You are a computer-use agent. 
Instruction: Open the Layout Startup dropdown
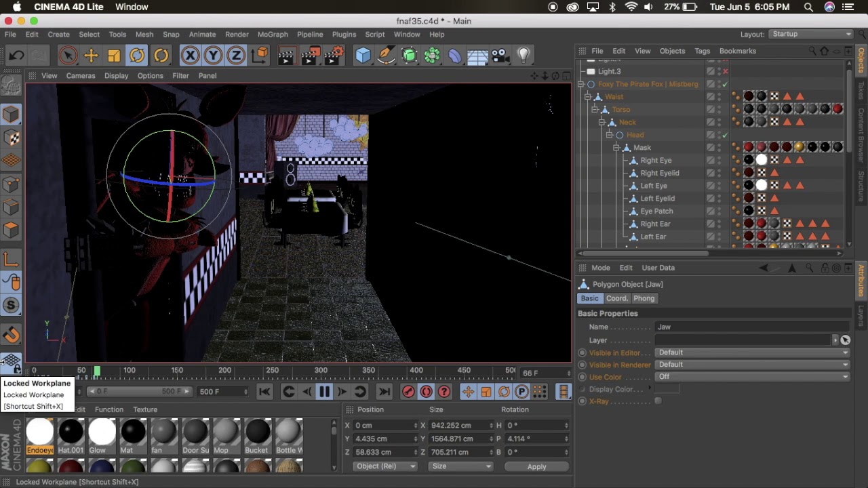coord(810,34)
